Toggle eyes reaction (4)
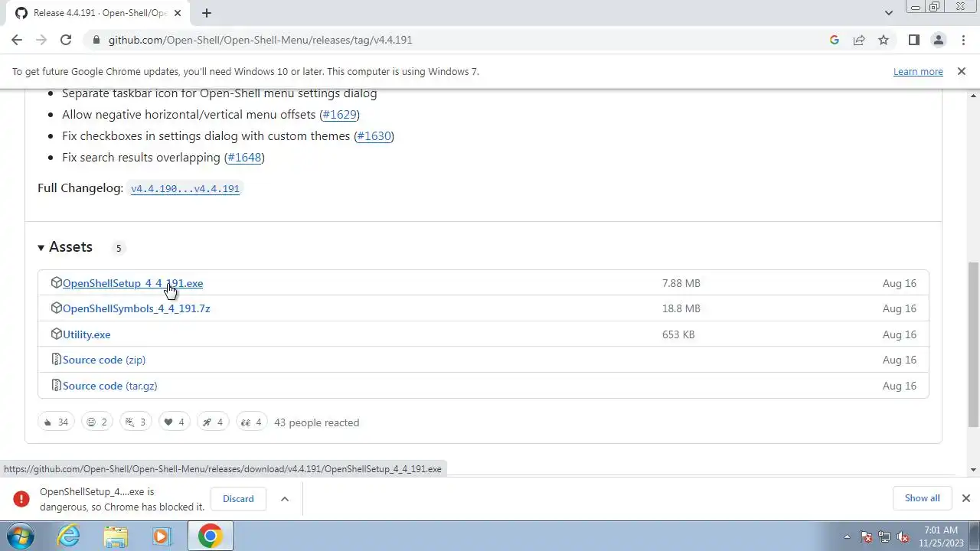The height and width of the screenshot is (551, 980). point(251,422)
